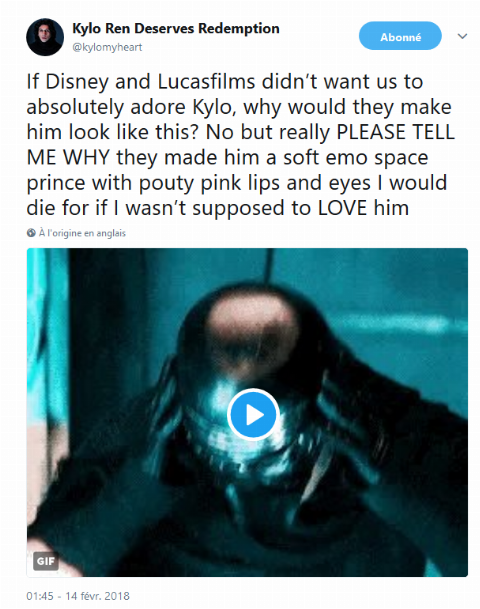Open the tweet's 01:45 time permalink
Screen dimensions: 480x609
40,596
